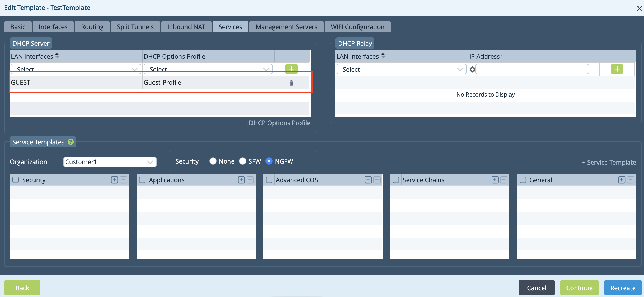The image size is (644, 297).
Task: Click the +DHCP Options Profile link
Action: coord(278,123)
